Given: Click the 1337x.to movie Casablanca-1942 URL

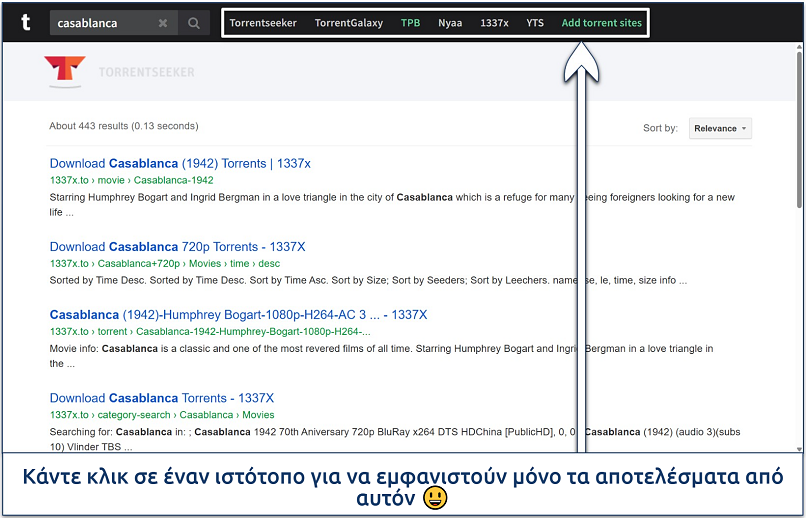Looking at the screenshot, I should pos(131,180).
